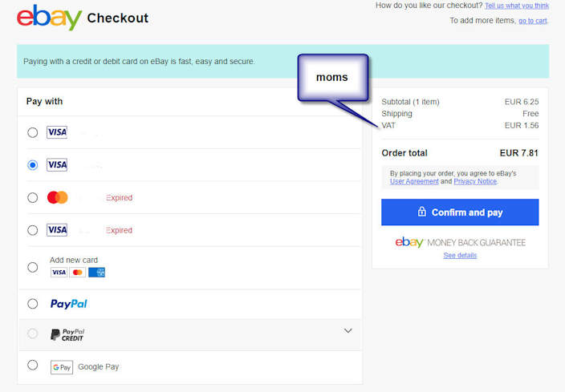
Task: Choose the Google Pay radio button
Action: tap(32, 365)
